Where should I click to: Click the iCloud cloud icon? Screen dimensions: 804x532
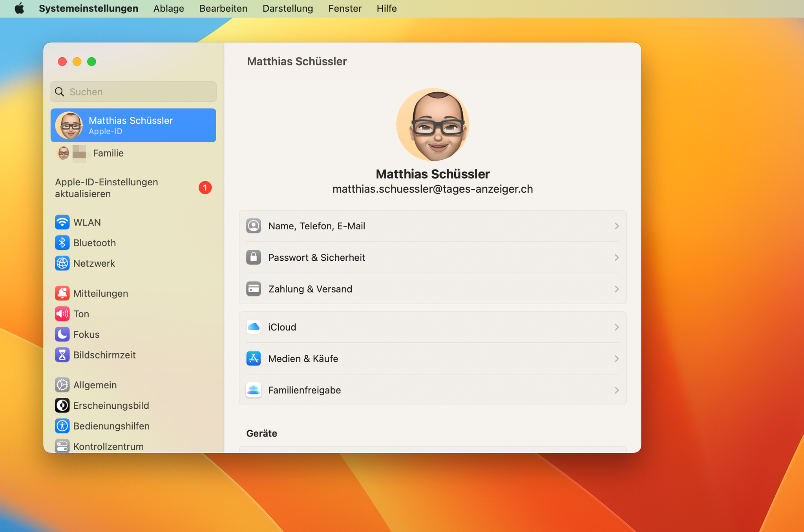pos(254,327)
